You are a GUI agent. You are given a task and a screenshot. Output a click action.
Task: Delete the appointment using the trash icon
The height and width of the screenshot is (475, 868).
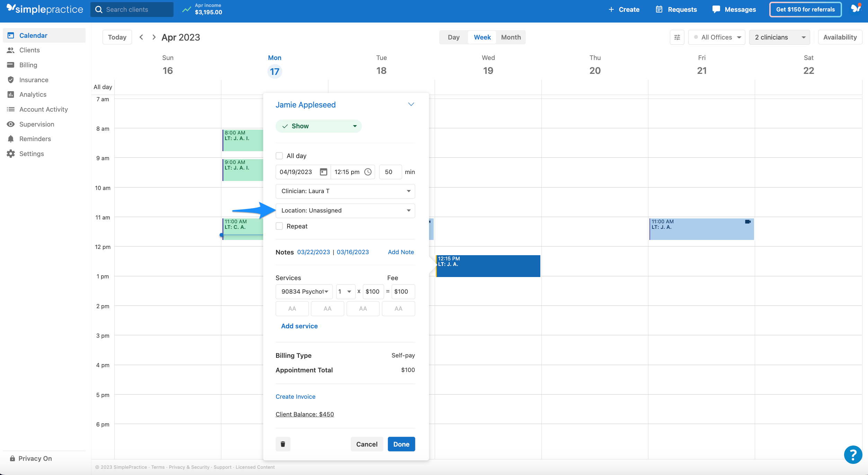coord(283,444)
